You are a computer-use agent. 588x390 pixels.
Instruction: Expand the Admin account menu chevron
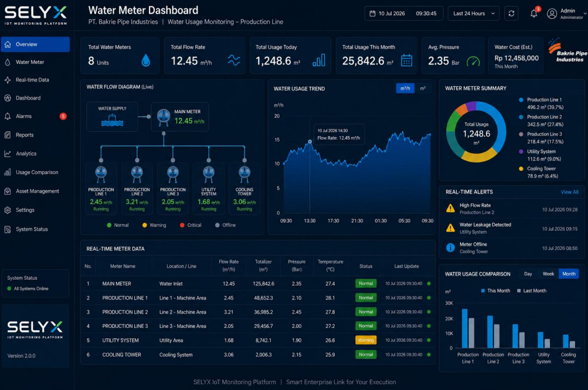[585, 14]
